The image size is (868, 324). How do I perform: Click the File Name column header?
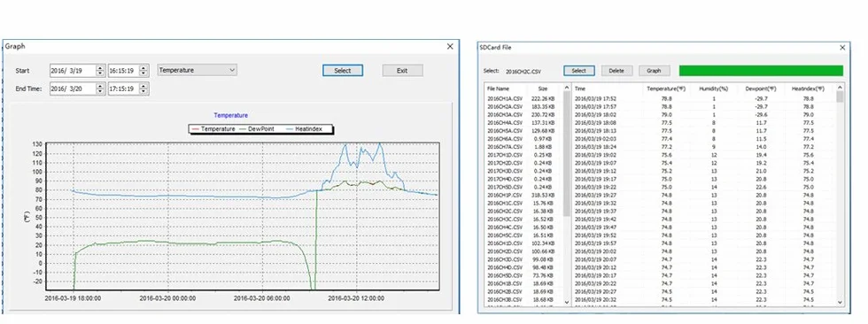click(x=498, y=89)
